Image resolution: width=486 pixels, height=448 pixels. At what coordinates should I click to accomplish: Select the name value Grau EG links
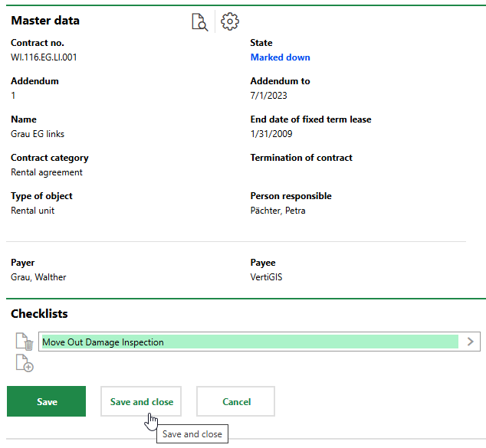(x=38, y=134)
